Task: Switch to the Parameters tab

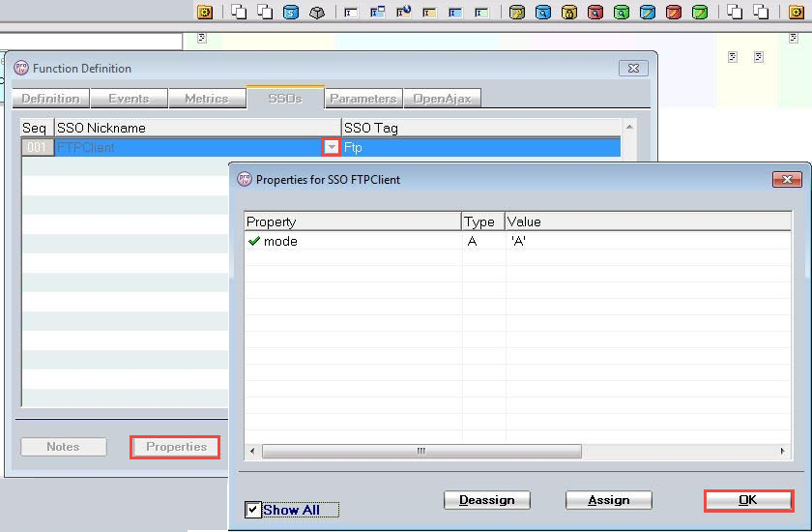Action: point(363,99)
